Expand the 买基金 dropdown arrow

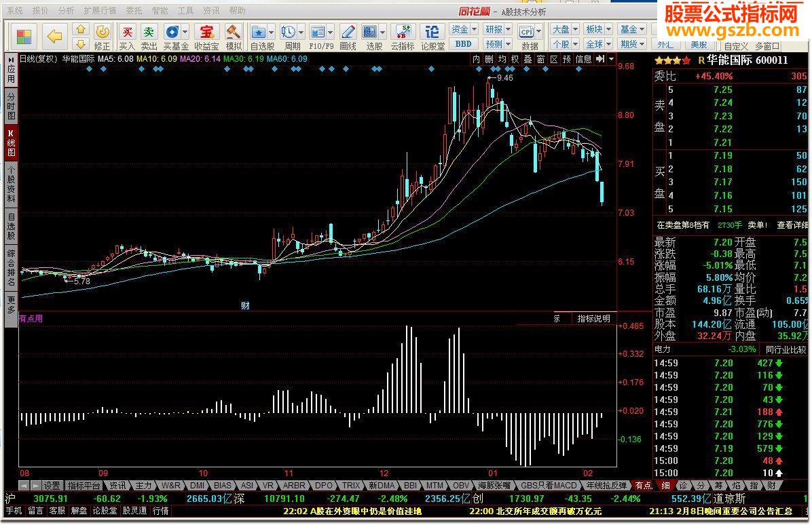pos(185,32)
